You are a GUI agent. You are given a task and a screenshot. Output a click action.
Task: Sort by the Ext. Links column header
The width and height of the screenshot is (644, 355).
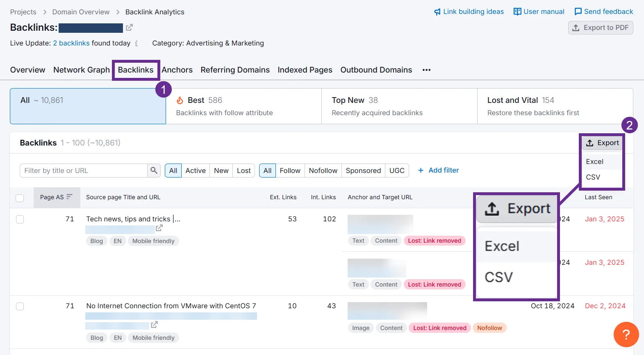click(283, 197)
